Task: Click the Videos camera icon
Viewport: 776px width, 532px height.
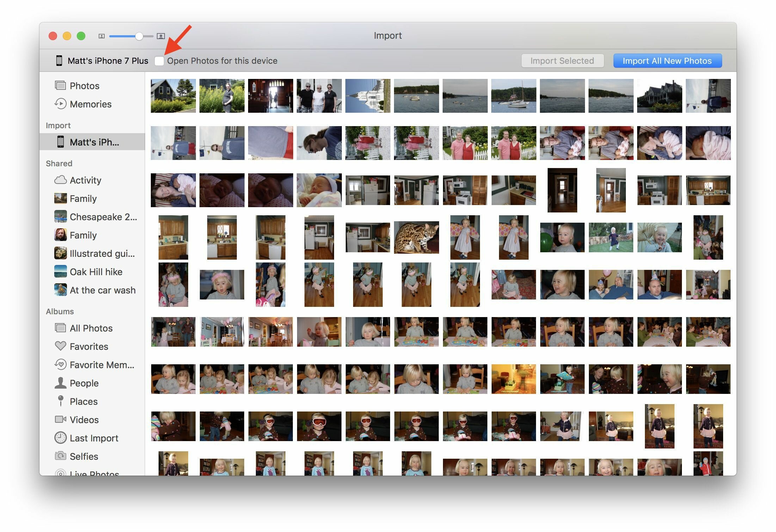Action: [60, 419]
